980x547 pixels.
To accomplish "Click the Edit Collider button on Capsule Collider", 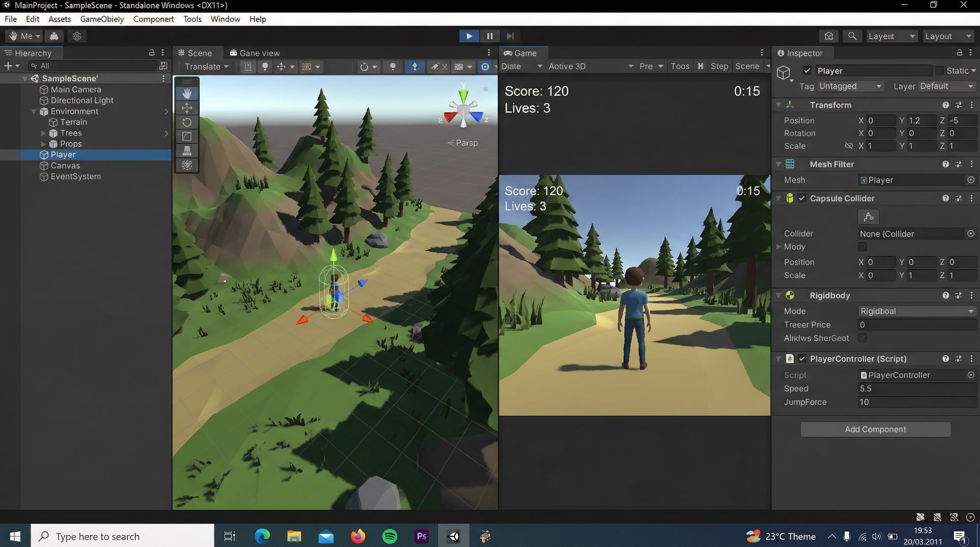I will 868,217.
